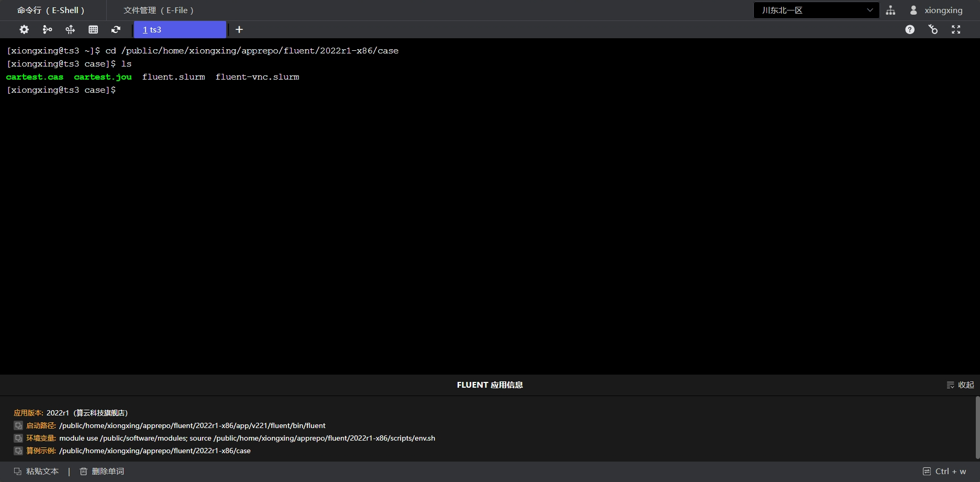This screenshot has width=980, height=482.
Task: Switch to 命令行 (E-Shell) tab
Action: coord(51,10)
